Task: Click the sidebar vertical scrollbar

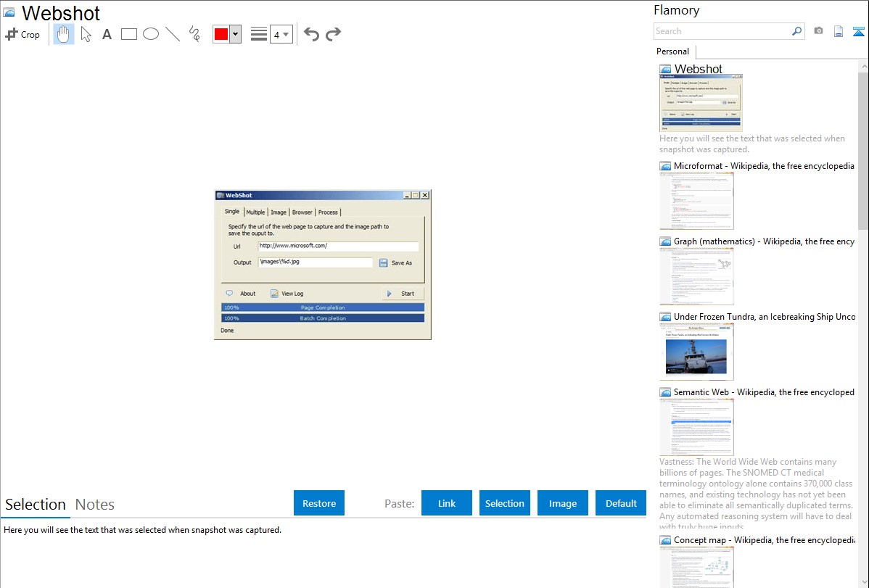Action: tap(863, 149)
